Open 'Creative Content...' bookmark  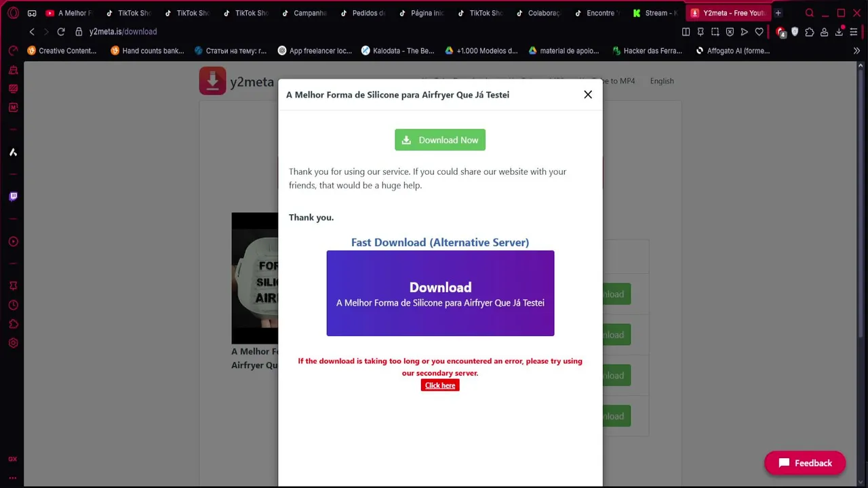[x=62, y=51]
